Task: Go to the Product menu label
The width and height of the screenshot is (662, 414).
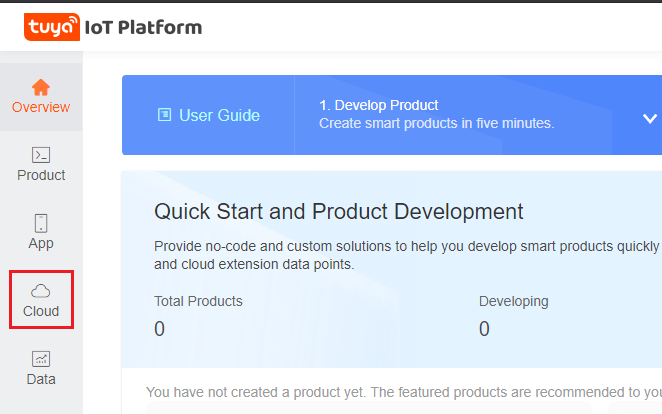Action: coord(41,175)
